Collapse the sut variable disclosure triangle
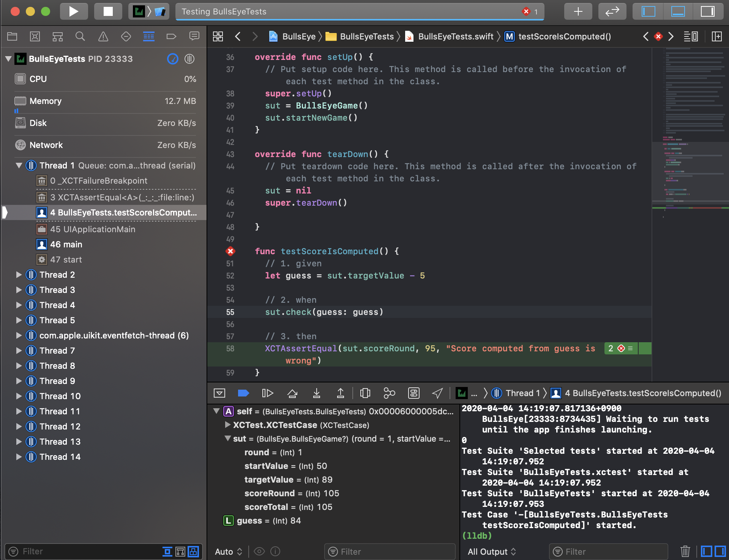 click(x=228, y=439)
